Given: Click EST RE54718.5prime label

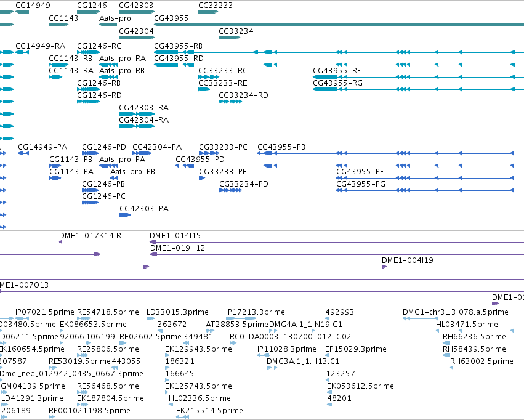Looking at the screenshot, I should (108, 312).
